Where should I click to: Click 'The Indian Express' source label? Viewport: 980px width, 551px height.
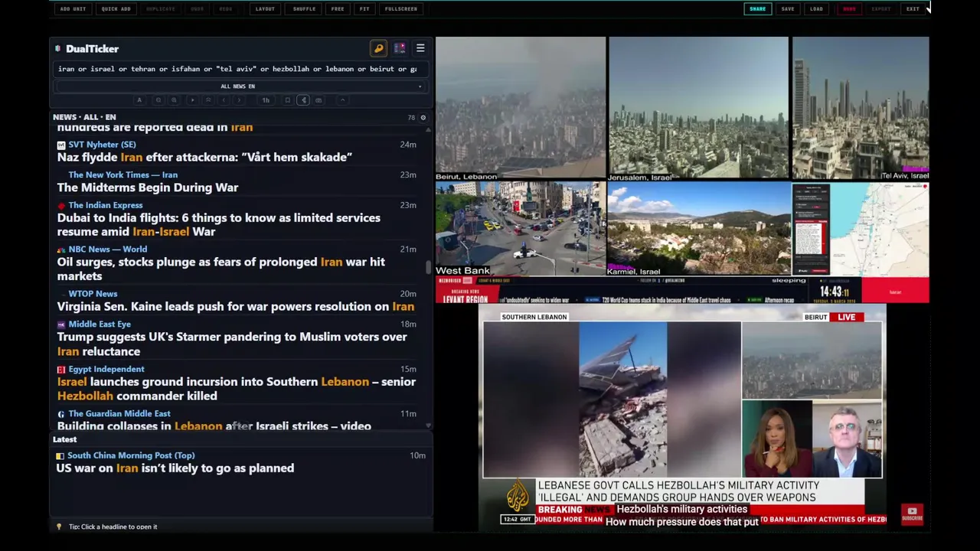click(x=105, y=205)
